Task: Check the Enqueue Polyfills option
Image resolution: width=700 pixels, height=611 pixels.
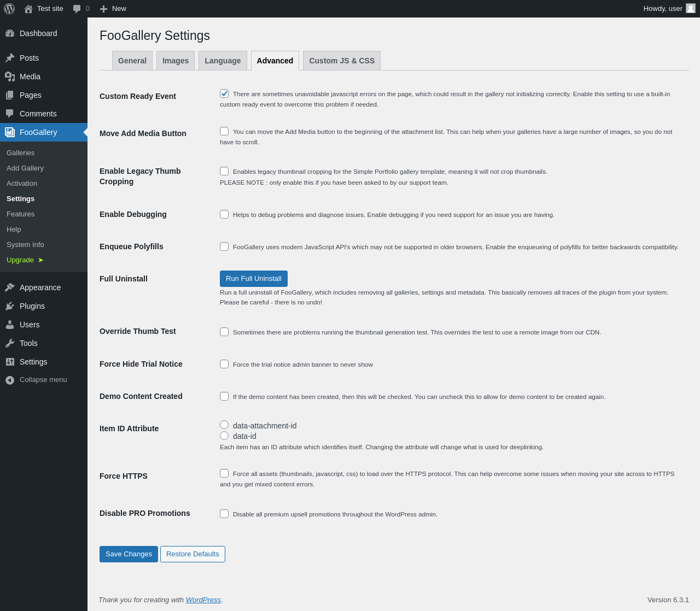Action: click(x=224, y=246)
